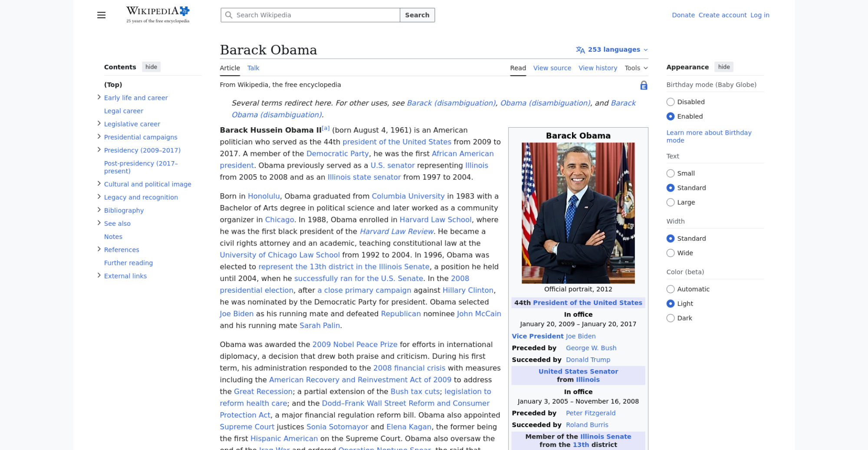The image size is (868, 450).
Task: Disable Birthday mode
Action: point(671,102)
